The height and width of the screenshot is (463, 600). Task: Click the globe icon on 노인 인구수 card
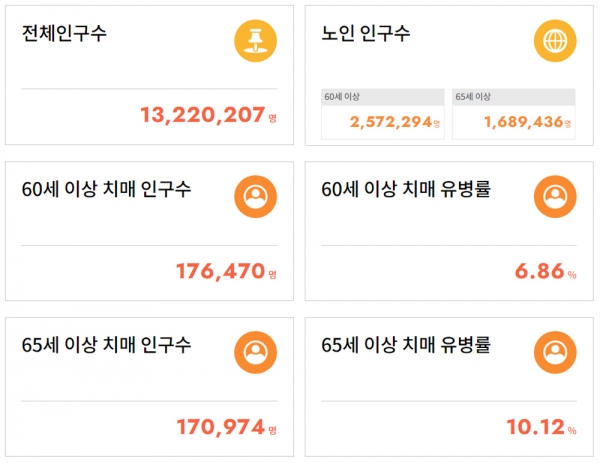click(555, 41)
